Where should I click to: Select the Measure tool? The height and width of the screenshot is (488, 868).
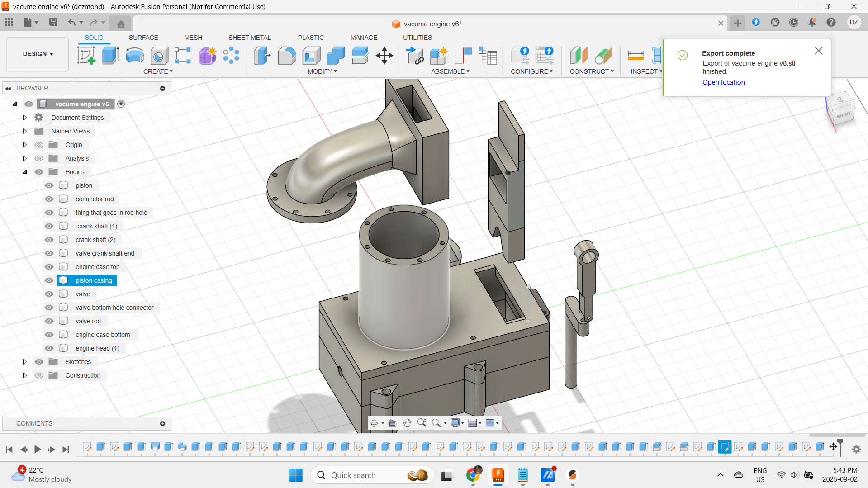636,56
